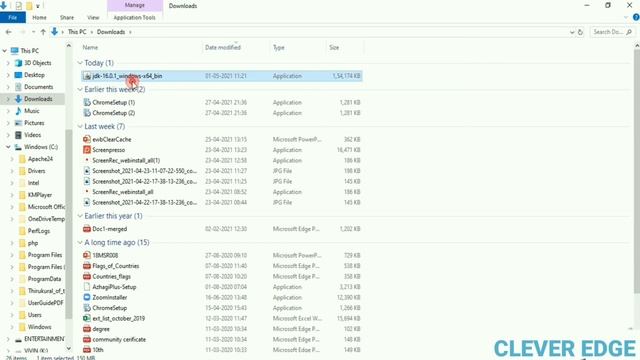Click the ext_list_october_2019 Excel icon

87,318
